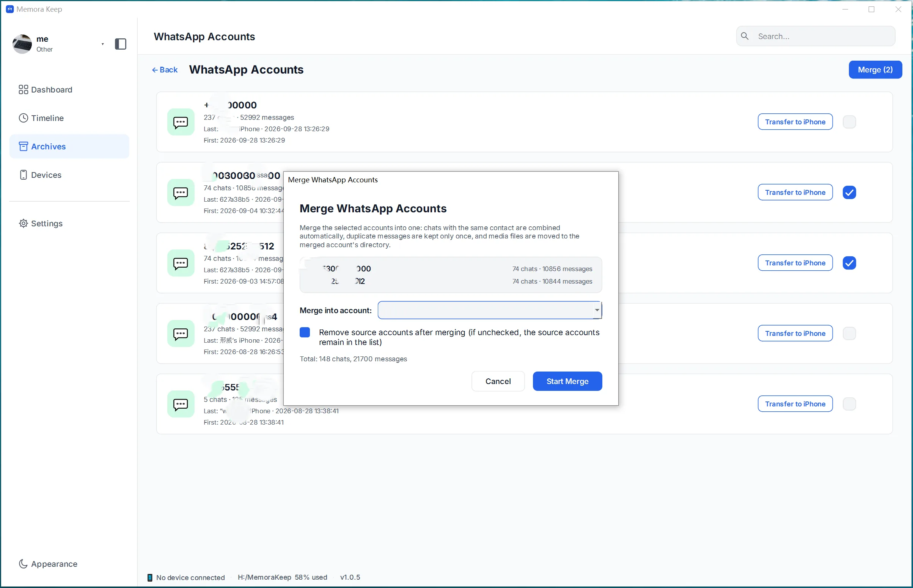Click H:/MemoraKeep 58% used status
This screenshot has height=588, width=913.
coord(282,577)
